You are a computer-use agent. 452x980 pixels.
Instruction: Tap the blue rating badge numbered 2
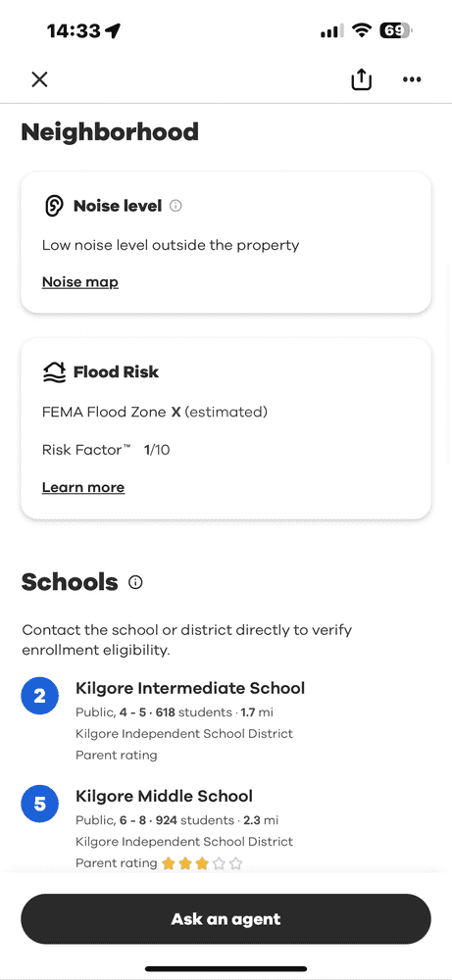pyautogui.click(x=40, y=696)
